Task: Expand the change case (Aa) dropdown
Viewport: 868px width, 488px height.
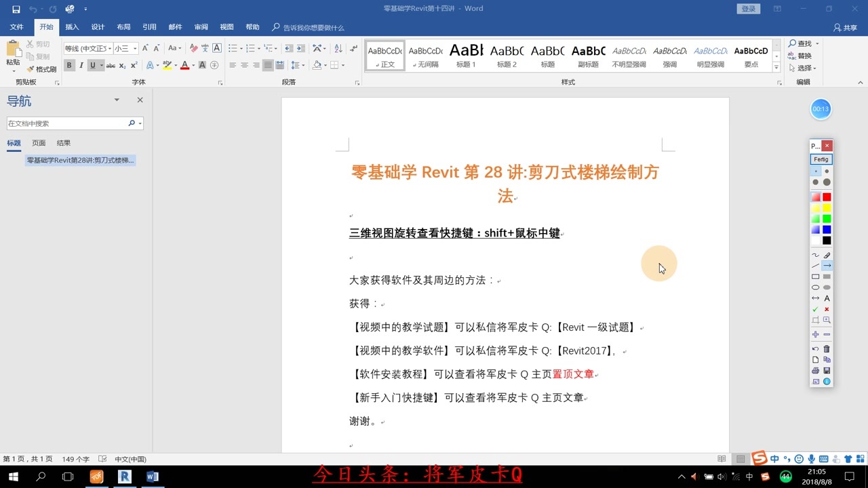Action: pos(180,48)
